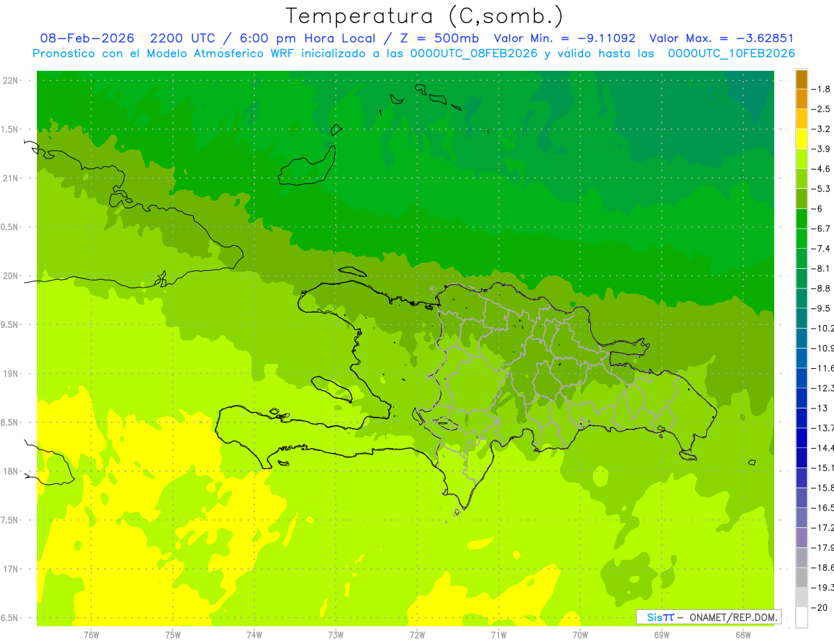The width and height of the screenshot is (834, 644).
Task: Click the "69W" longitude label
Action: (x=662, y=634)
